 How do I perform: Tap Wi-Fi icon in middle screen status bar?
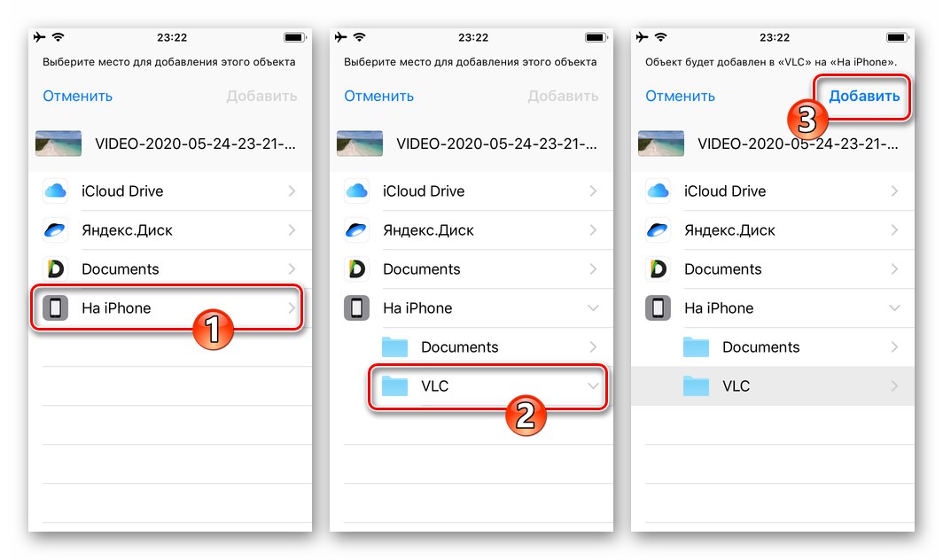click(x=360, y=37)
